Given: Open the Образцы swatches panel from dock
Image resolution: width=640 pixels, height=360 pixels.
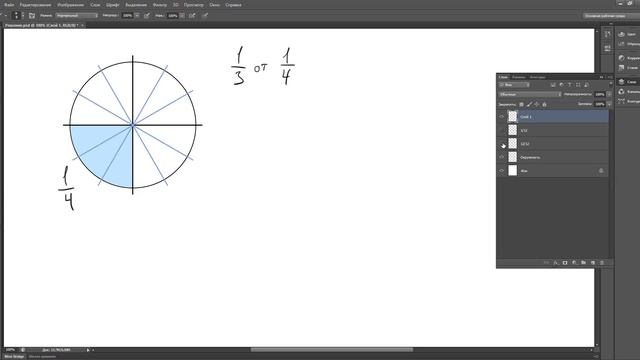Looking at the screenshot, I should [628, 44].
